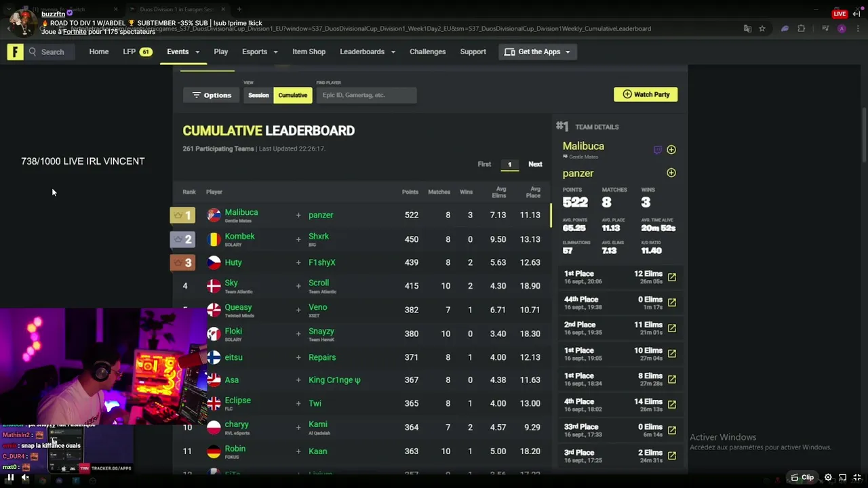Collapse the Twitch panel with arrow icon
Screen dimensions: 868x488
point(857,14)
